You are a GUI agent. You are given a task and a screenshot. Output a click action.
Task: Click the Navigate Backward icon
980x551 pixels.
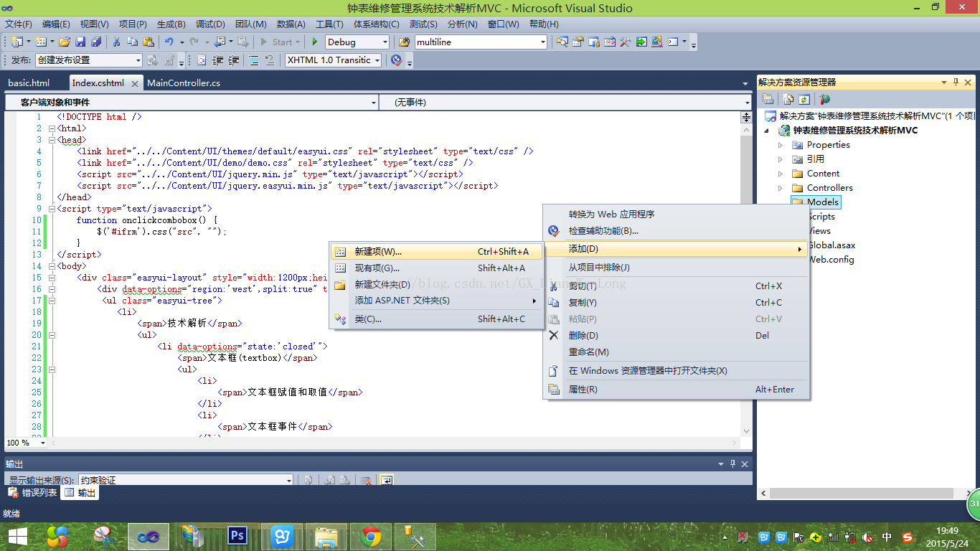pyautogui.click(x=220, y=42)
